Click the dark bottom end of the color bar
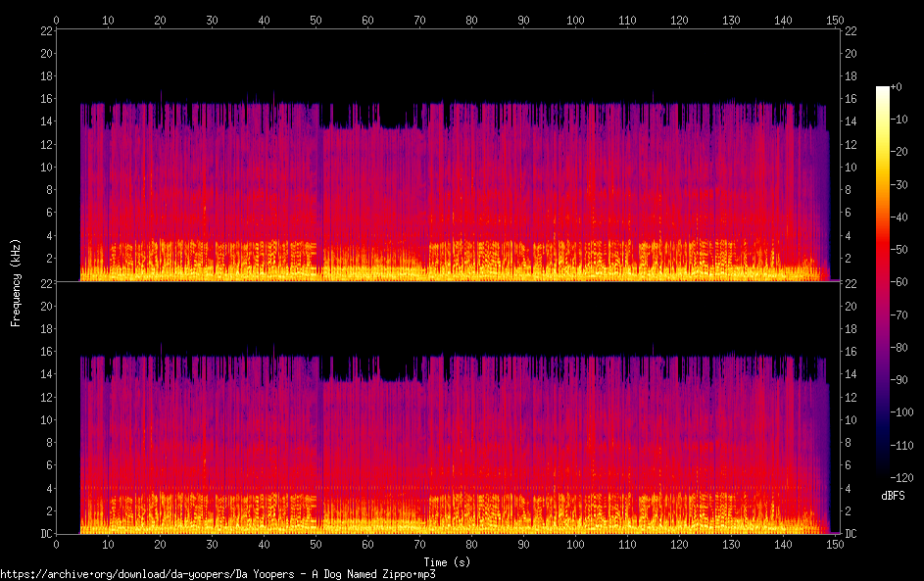 883,472
